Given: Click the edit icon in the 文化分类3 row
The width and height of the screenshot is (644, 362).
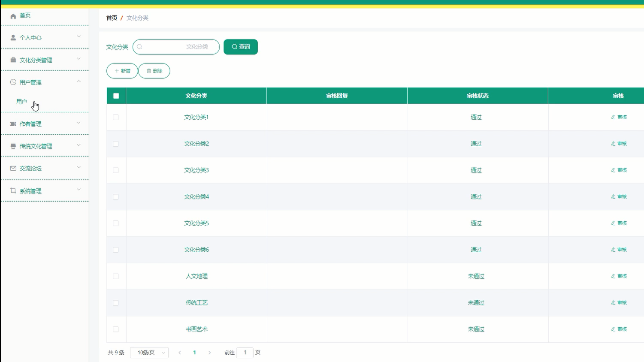Looking at the screenshot, I should point(613,170).
